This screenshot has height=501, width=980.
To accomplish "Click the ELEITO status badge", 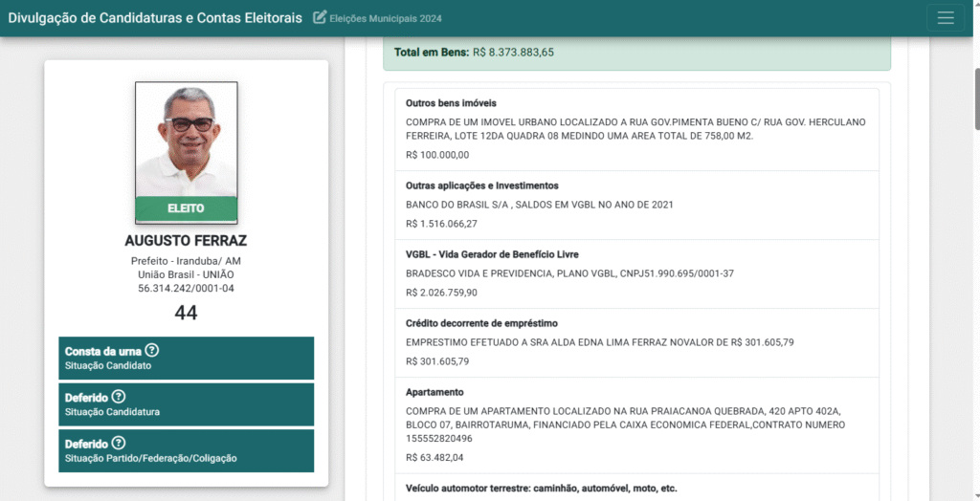I will tap(186, 207).
